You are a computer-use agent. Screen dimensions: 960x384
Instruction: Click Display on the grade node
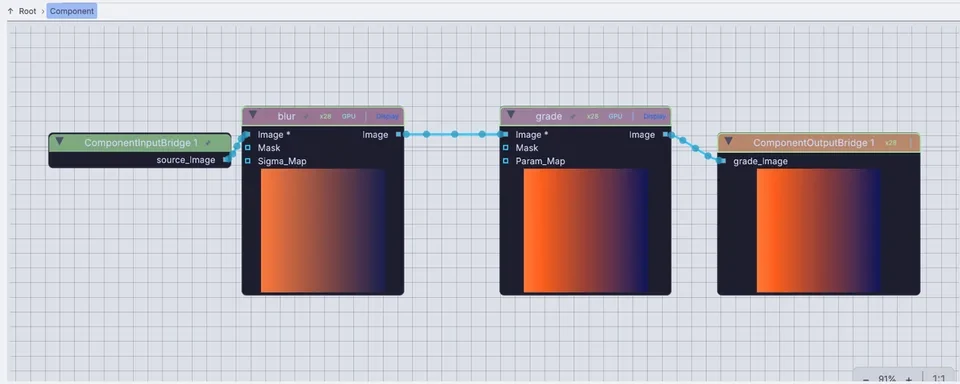[654, 116]
